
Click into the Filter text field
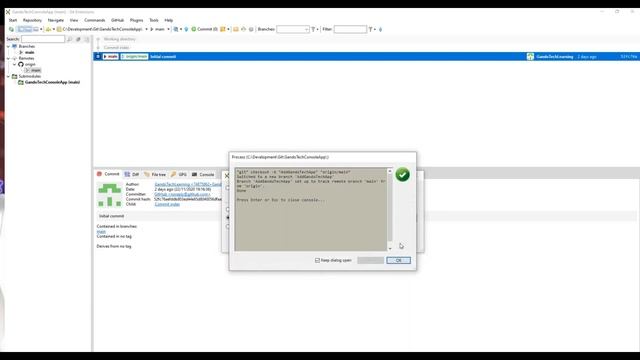click(350, 29)
